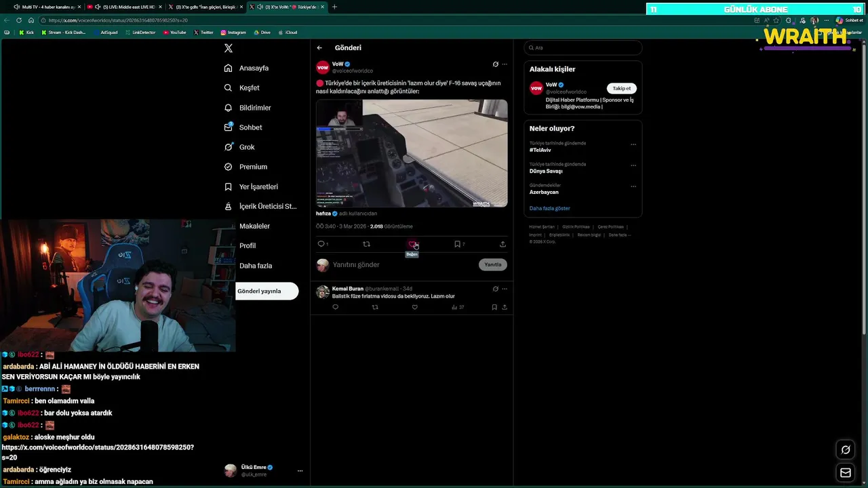This screenshot has height=488, width=868.
Task: Open Keşfet explore in the sidebar
Action: pyautogui.click(x=242, y=87)
